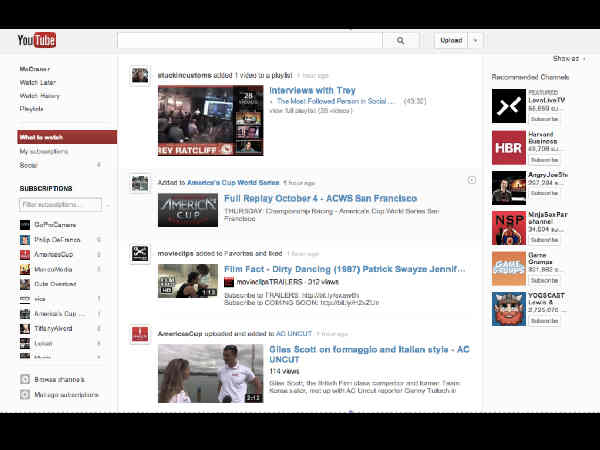This screenshot has width=600, height=450.
Task: Open the America's Cup World Series avatar
Action: pos(140,183)
